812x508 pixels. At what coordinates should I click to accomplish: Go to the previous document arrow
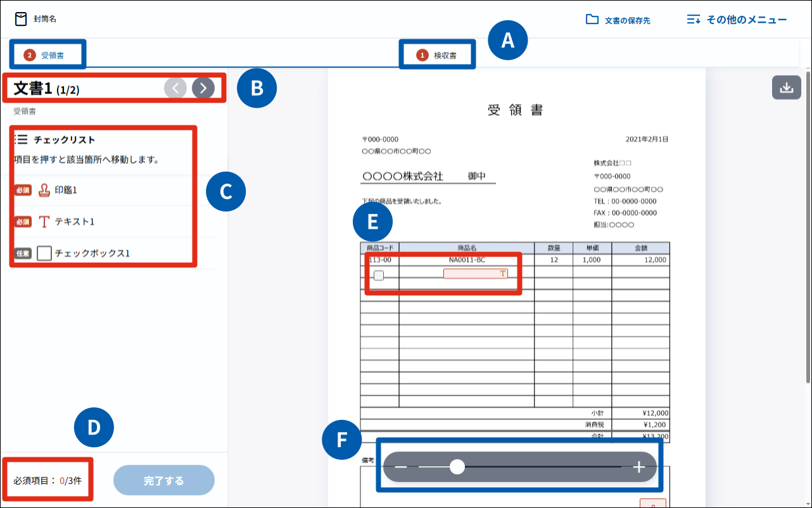coord(175,89)
